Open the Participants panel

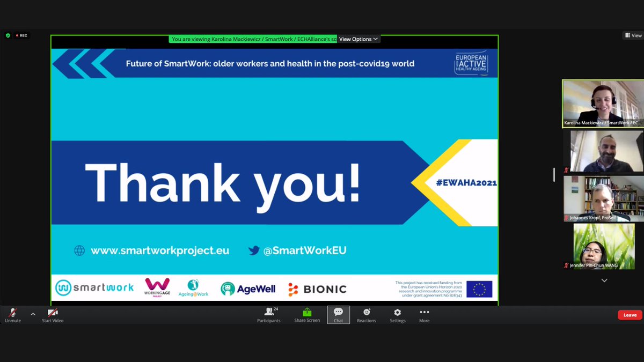268,315
